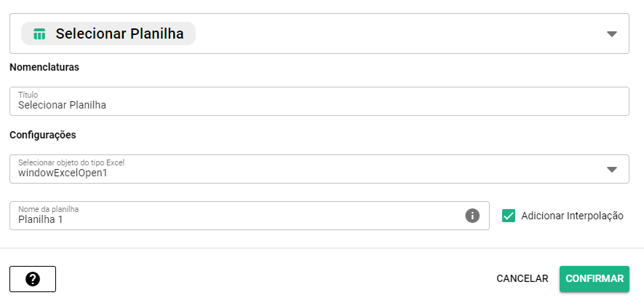Click "Selecionar Planilha" text in Título field
This screenshot has height=306, width=644.
click(63, 105)
